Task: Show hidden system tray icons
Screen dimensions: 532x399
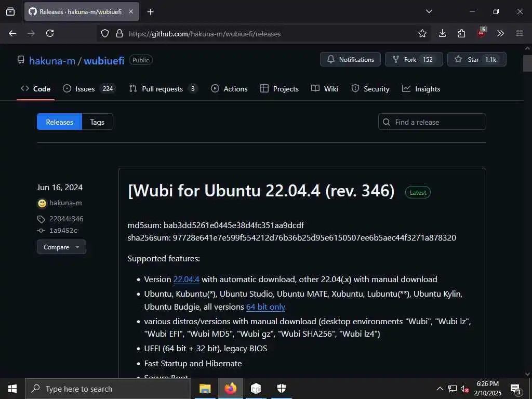Action: (440, 389)
